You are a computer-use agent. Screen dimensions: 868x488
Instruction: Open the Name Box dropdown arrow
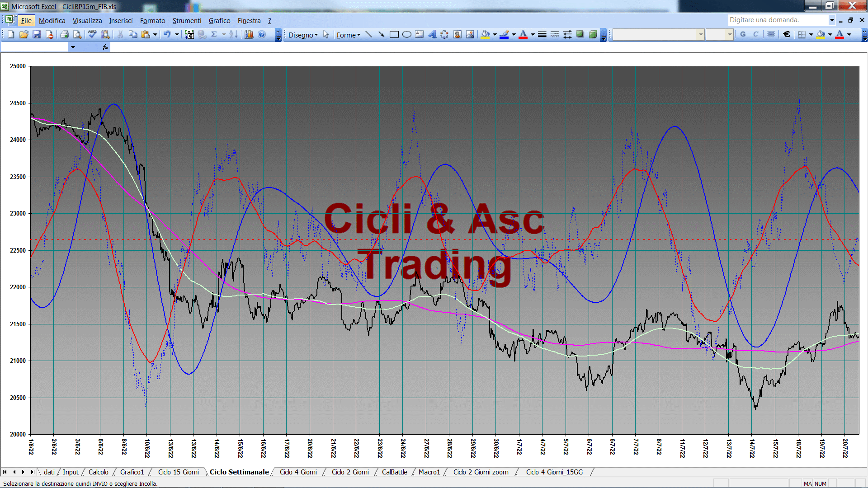click(73, 47)
